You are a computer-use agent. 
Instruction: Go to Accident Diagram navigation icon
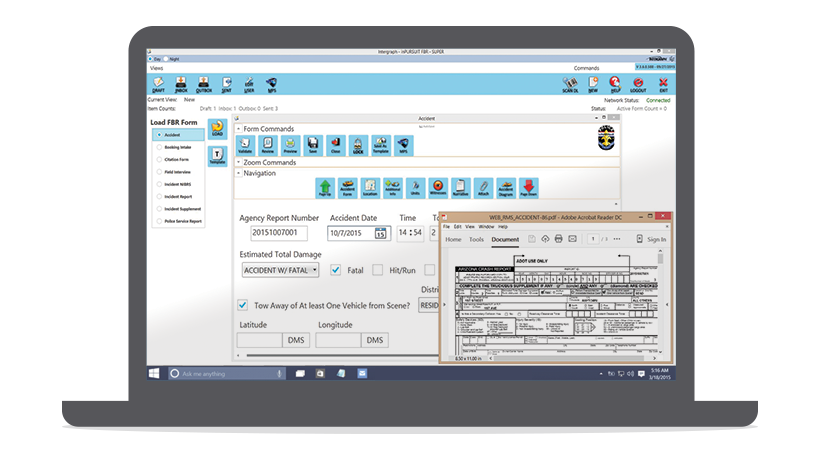tap(506, 188)
